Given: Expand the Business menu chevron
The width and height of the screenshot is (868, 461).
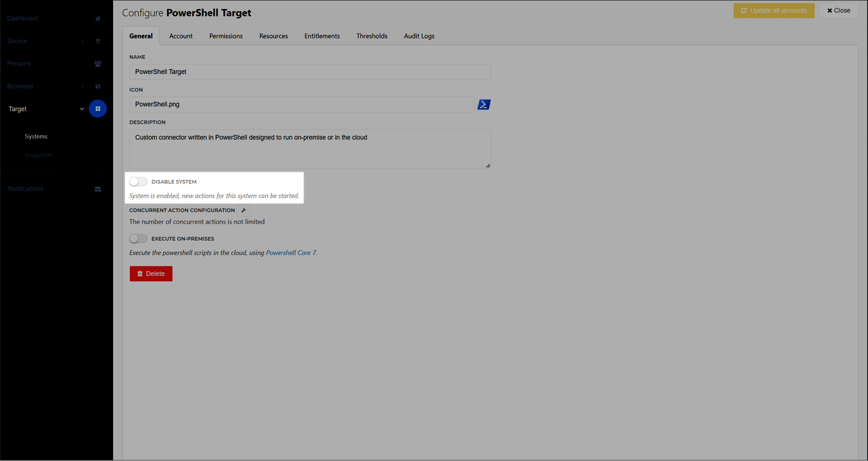Looking at the screenshot, I should [83, 86].
